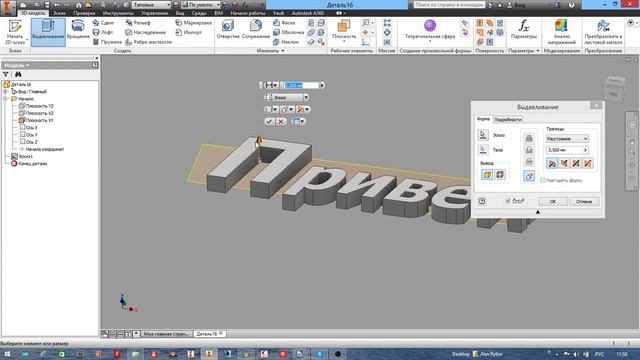The height and width of the screenshot is (360, 640).
Task: Convert part to sheet metal
Action: click(603, 32)
